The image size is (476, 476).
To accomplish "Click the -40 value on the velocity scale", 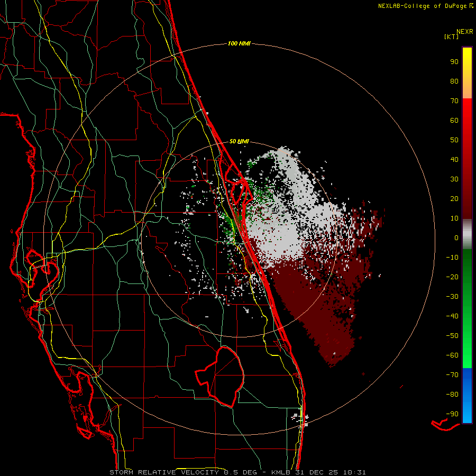I will (x=452, y=316).
